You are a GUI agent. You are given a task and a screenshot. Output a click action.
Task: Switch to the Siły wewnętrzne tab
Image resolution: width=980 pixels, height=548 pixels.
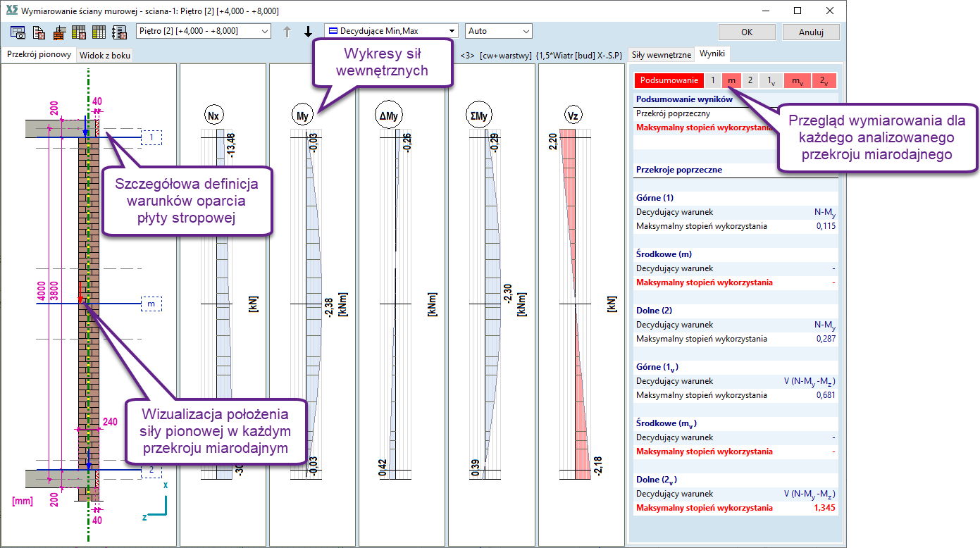[x=660, y=54]
